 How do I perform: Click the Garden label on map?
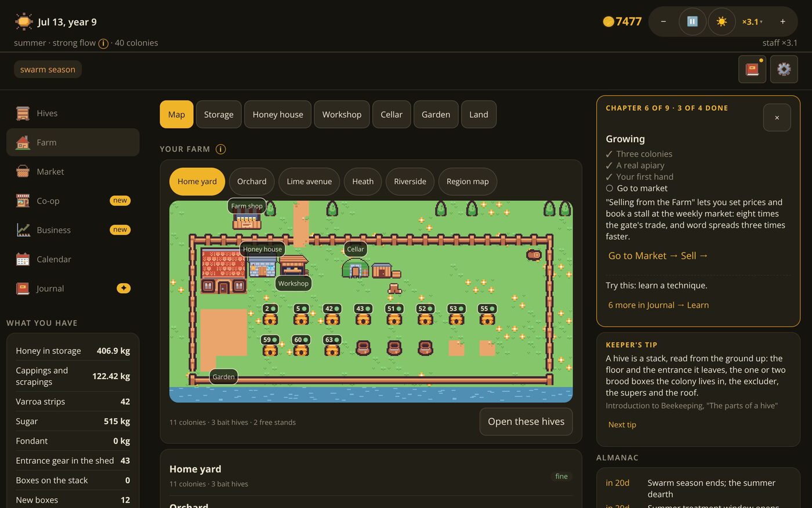click(223, 377)
